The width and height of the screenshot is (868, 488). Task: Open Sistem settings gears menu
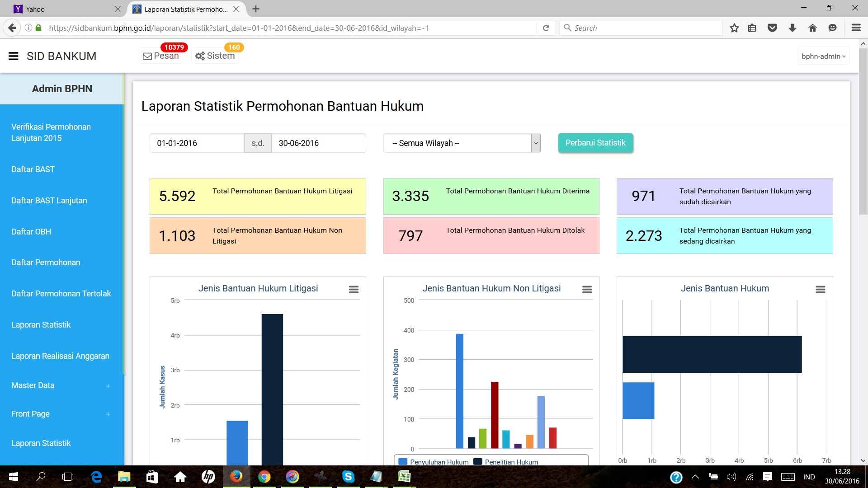tap(215, 56)
